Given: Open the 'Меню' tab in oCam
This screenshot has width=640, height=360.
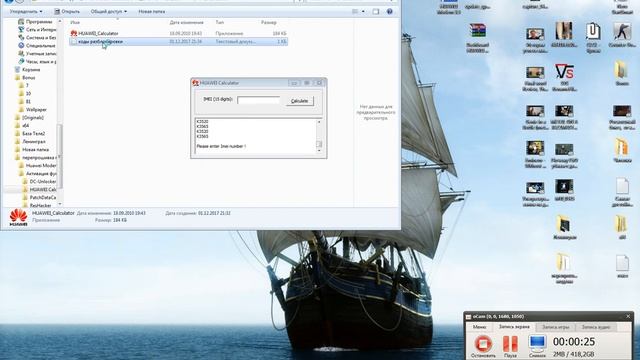Looking at the screenshot, I should 479,327.
